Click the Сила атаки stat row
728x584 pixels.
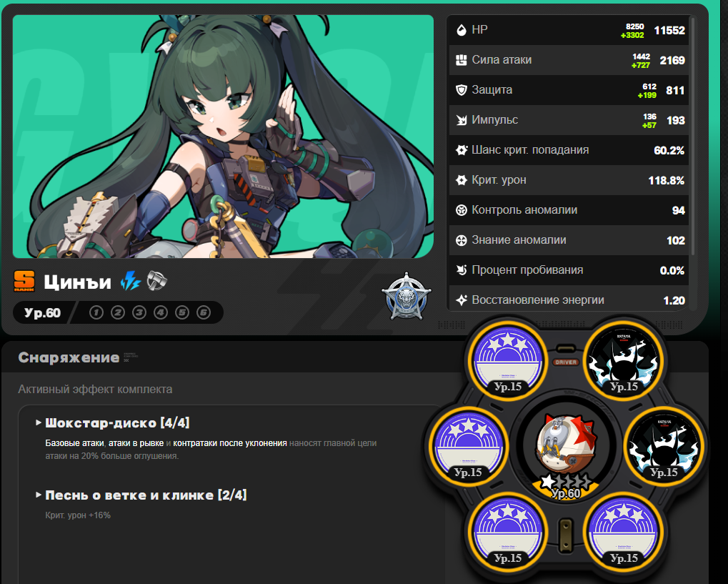[569, 60]
